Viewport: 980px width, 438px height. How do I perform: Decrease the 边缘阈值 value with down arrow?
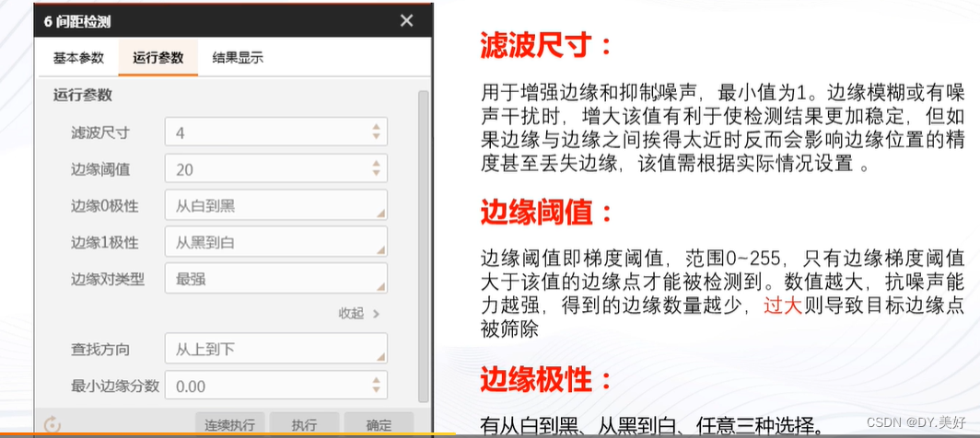pos(376,173)
